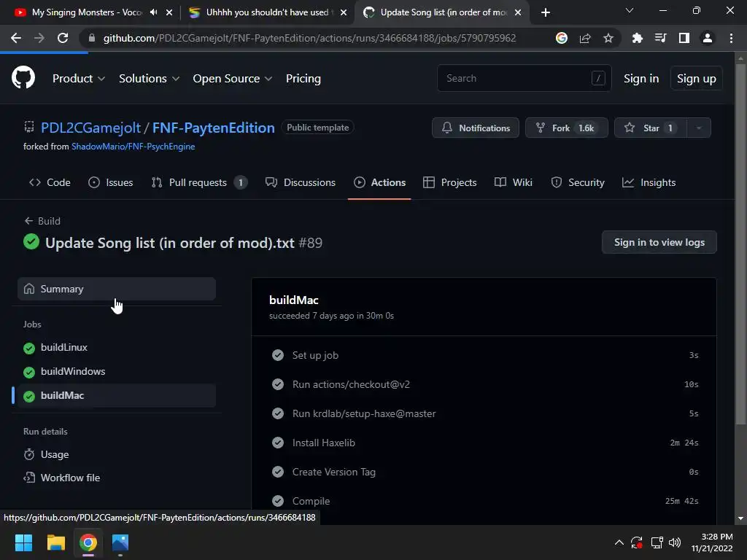Go back with browser back arrow
Image resolution: width=747 pixels, height=560 pixels.
[16, 38]
